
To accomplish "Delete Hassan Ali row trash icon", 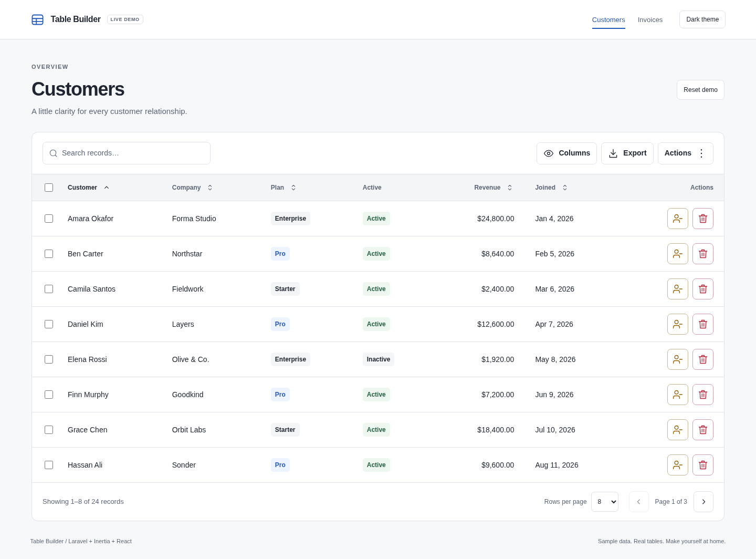I will (703, 465).
